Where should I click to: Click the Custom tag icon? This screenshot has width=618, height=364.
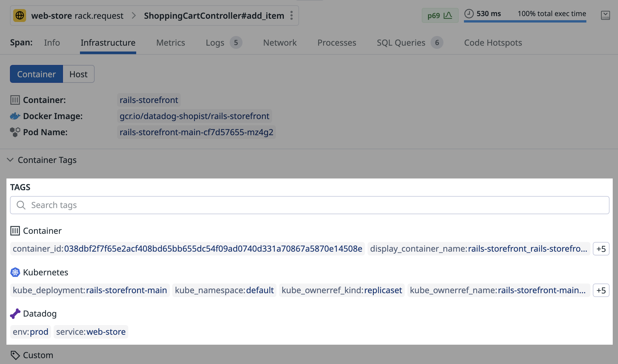pos(15,355)
